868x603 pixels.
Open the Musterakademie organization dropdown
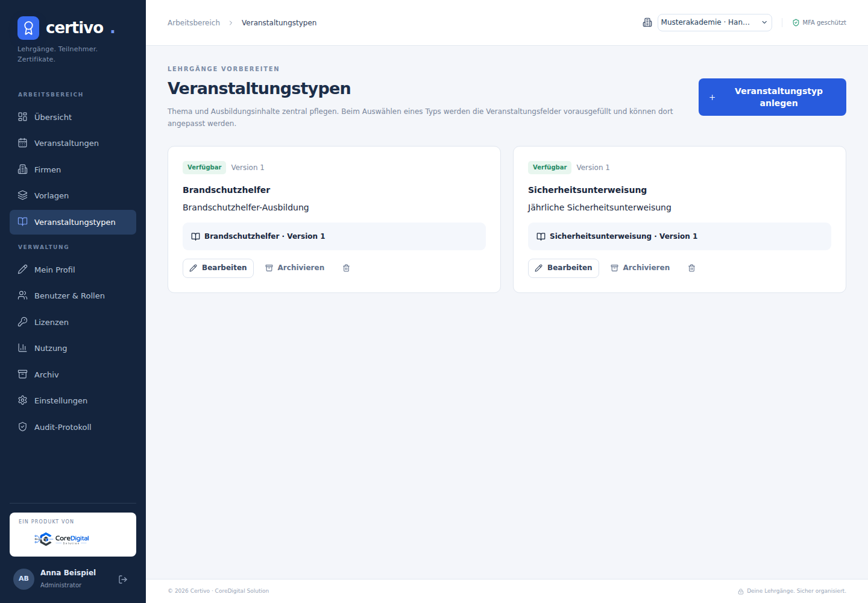click(714, 22)
